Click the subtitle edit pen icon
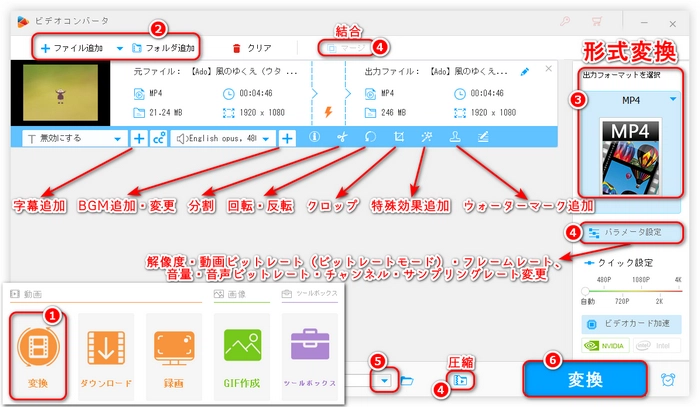 (483, 137)
